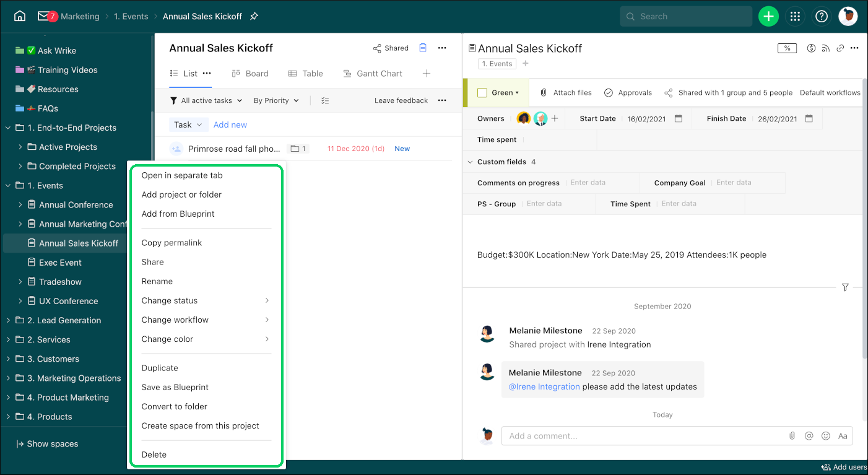Click the stream filter funnel icon
This screenshot has height=475, width=868.
pos(845,287)
